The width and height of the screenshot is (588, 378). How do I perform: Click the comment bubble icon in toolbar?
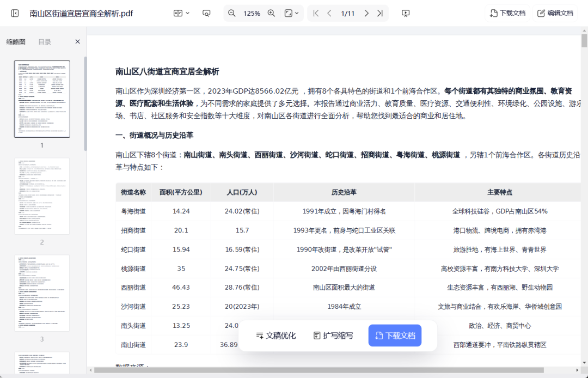click(206, 13)
